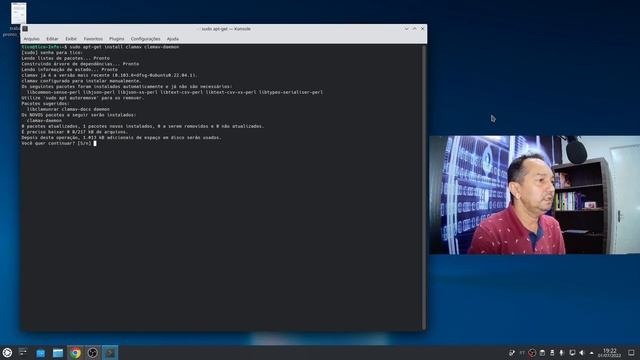640x360 pixels.
Task: Open the file manager from the taskbar
Action: 58,353
